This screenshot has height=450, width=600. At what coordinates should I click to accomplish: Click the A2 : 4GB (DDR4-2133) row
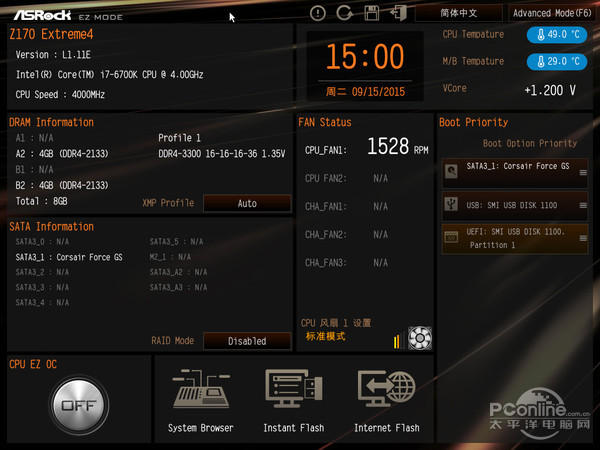(62, 154)
